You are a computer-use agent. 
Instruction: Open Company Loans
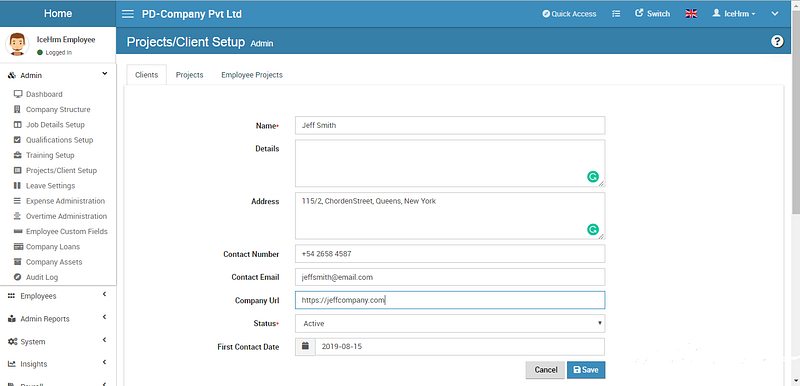[53, 247]
